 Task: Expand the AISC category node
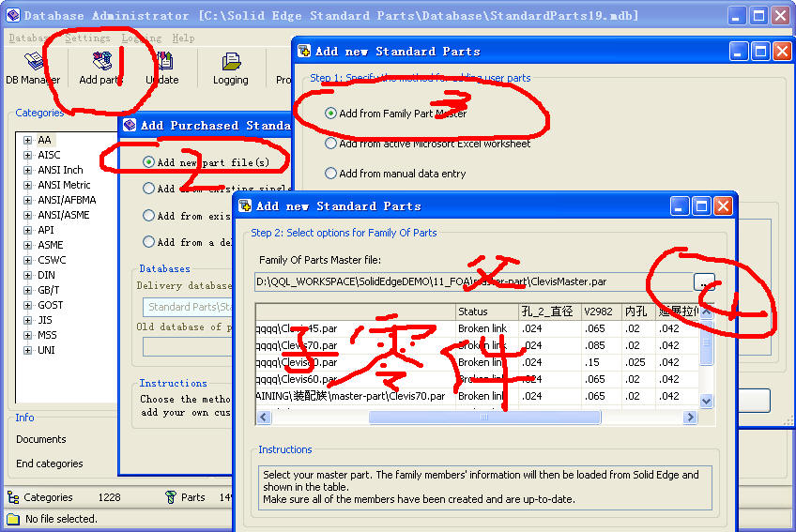[28, 155]
